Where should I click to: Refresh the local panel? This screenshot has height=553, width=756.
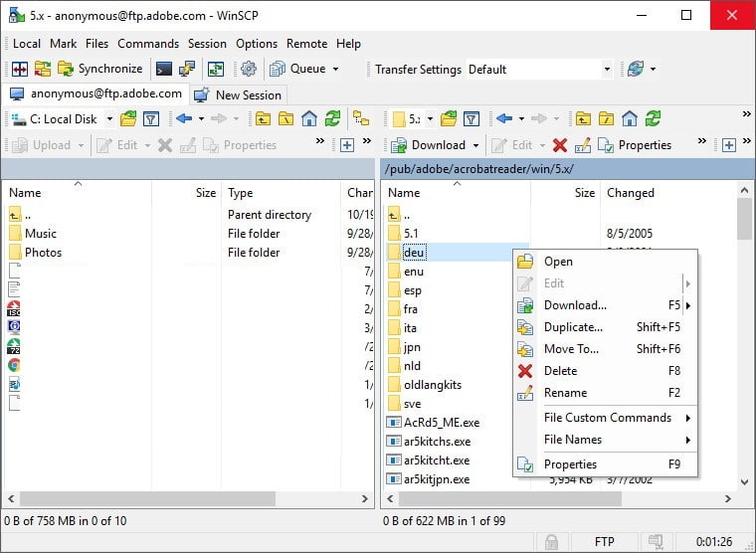click(x=332, y=118)
